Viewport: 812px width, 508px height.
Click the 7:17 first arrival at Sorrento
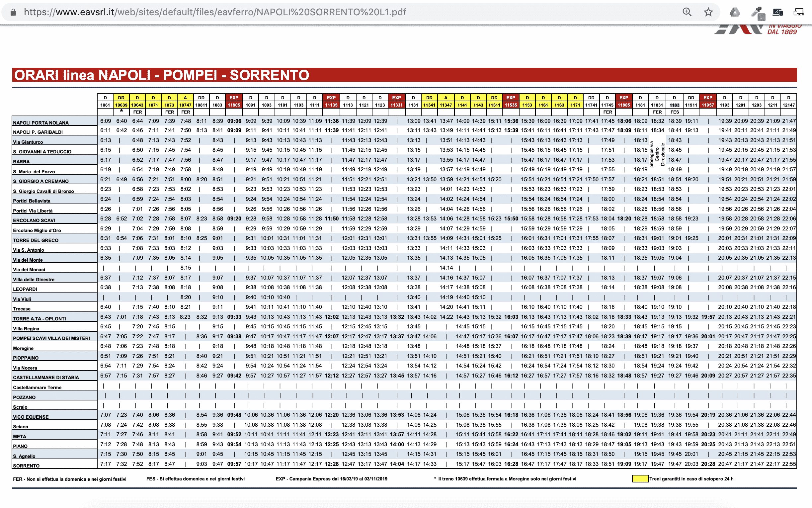click(106, 464)
